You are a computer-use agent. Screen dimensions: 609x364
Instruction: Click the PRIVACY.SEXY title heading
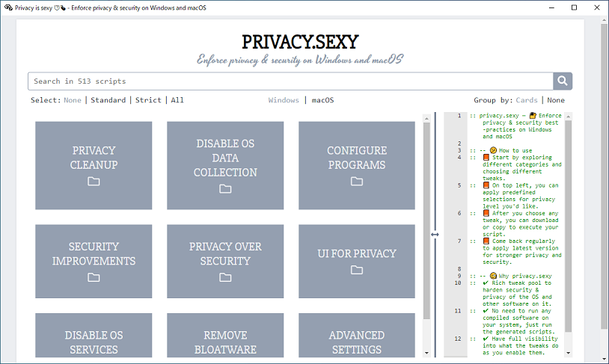300,42
